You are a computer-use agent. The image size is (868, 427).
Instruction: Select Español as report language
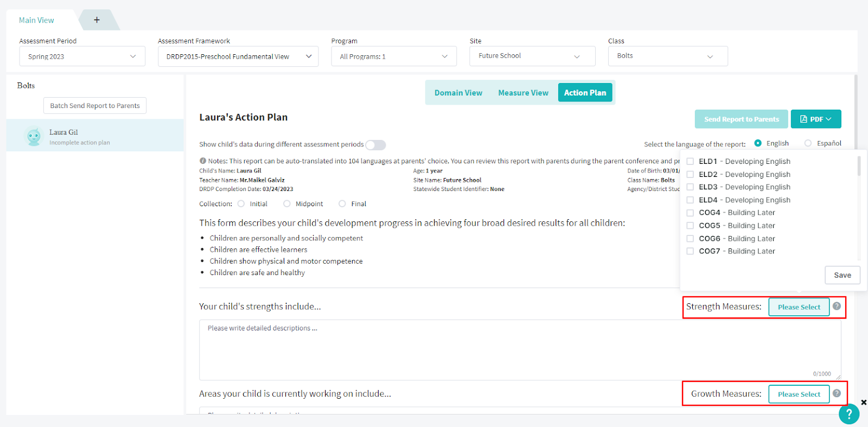pyautogui.click(x=808, y=143)
